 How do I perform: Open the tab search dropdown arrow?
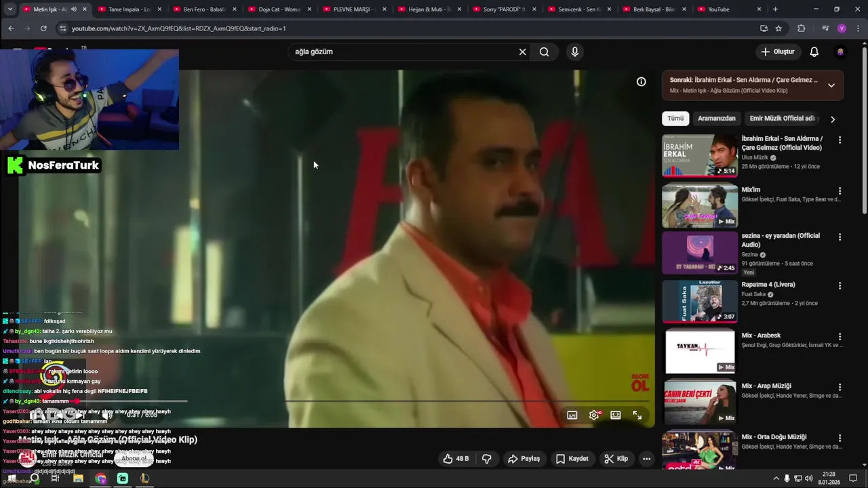pos(10,9)
